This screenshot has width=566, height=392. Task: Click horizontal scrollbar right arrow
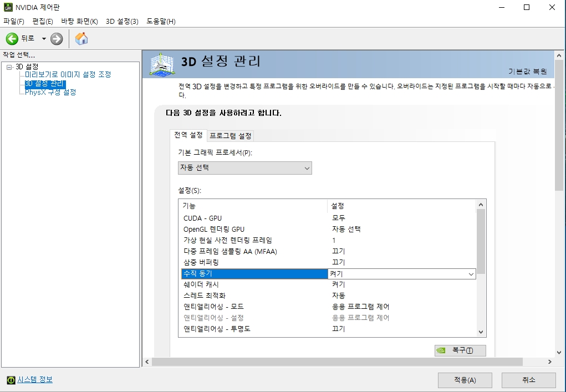pos(550,362)
